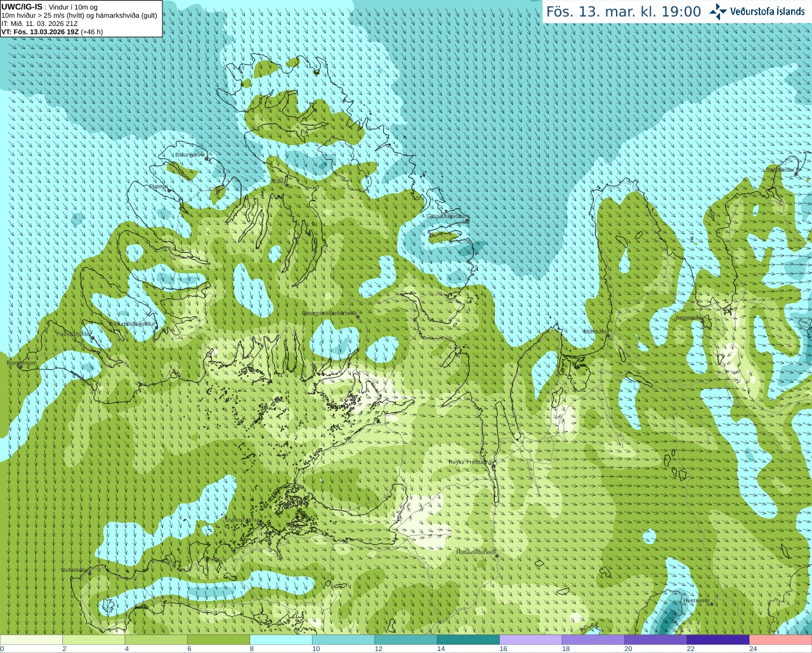Click the 2–4 m/s legend swatch
Screen dimensions: 812x653
pos(93,640)
